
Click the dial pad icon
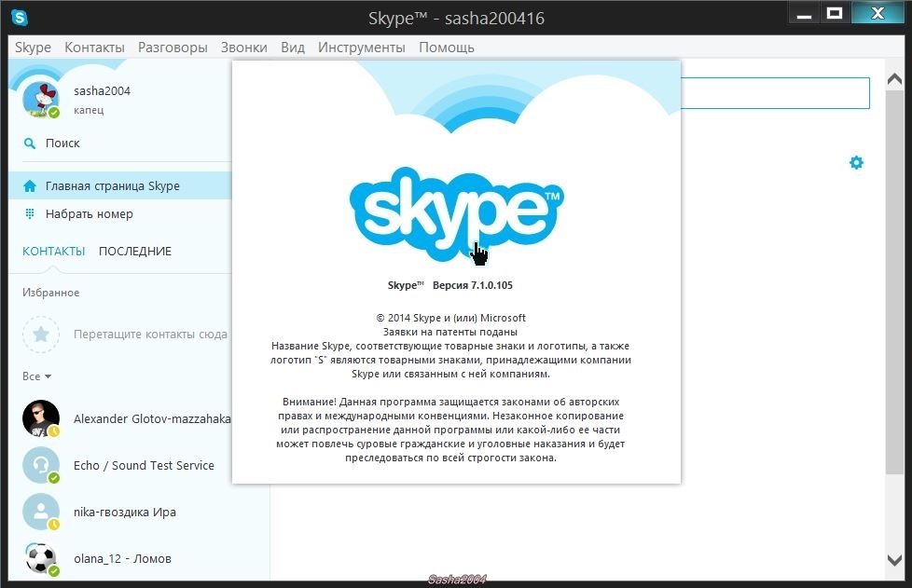pyautogui.click(x=30, y=214)
